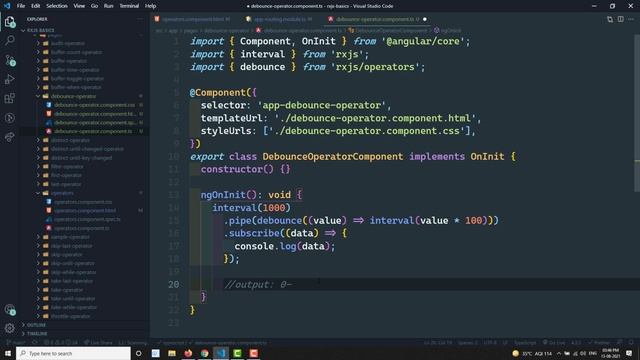Image resolution: width=640 pixels, height=360 pixels.
Task: Select the debounce-operator.component.ts tab
Action: point(376,19)
